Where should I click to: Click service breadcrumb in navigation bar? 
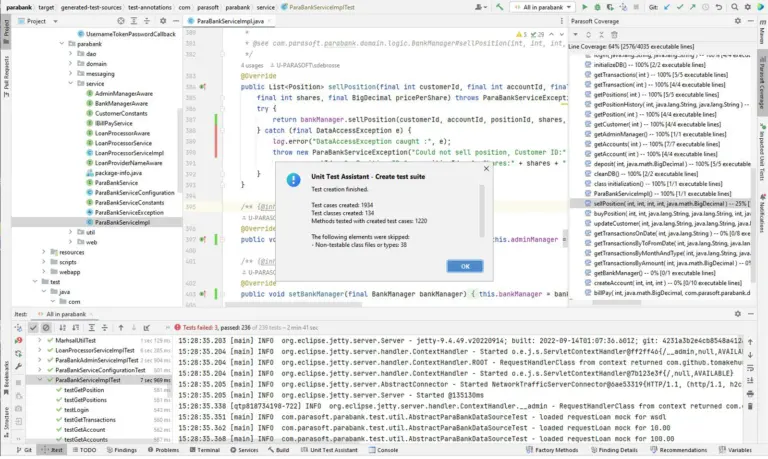265,7
